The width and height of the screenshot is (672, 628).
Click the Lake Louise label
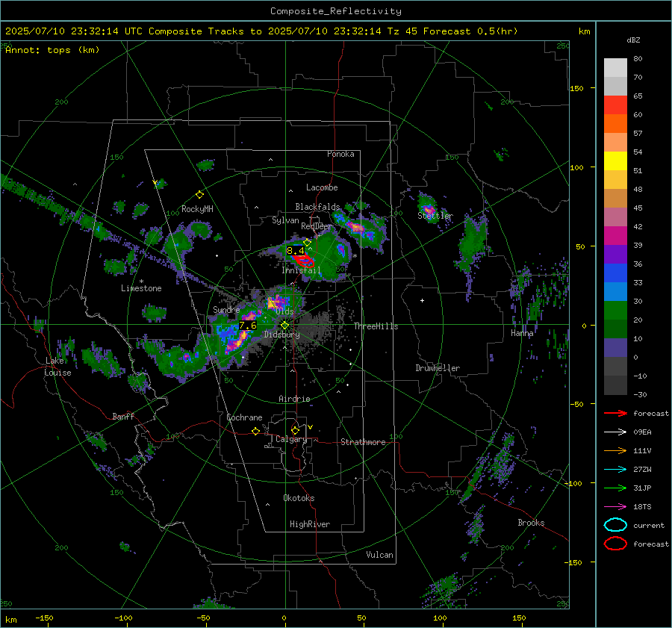coord(57,367)
